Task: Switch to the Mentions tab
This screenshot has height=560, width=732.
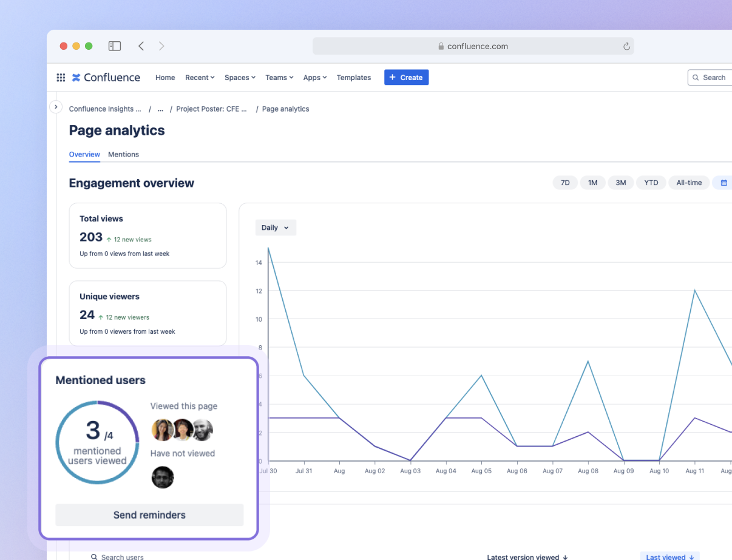Action: click(123, 154)
